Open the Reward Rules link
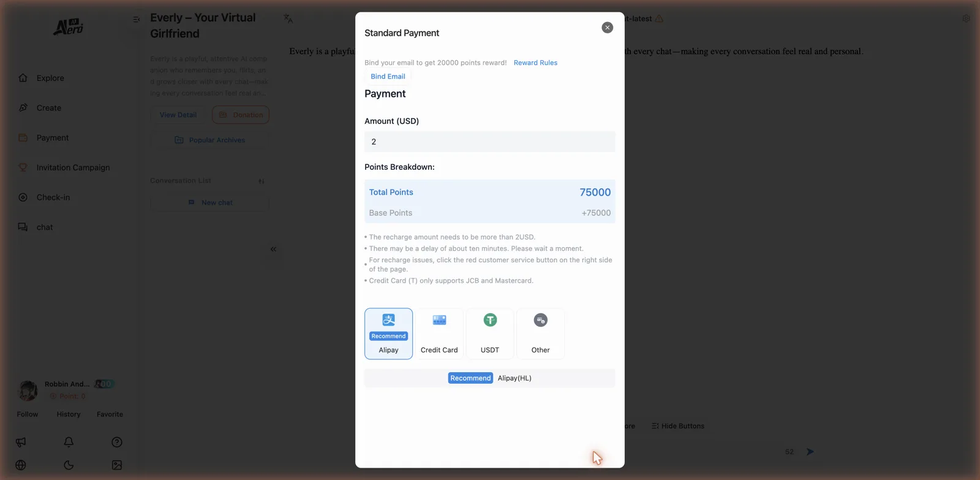This screenshot has width=980, height=480. point(535,63)
